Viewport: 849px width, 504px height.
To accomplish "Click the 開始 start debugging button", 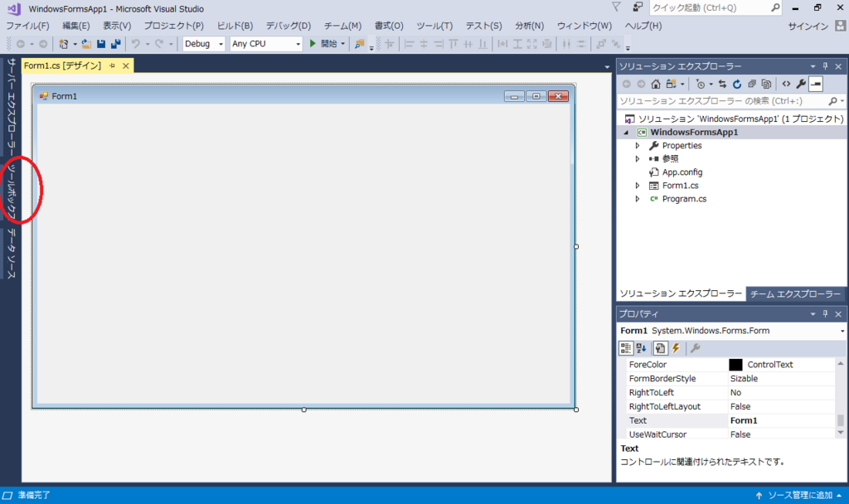I will tap(323, 44).
